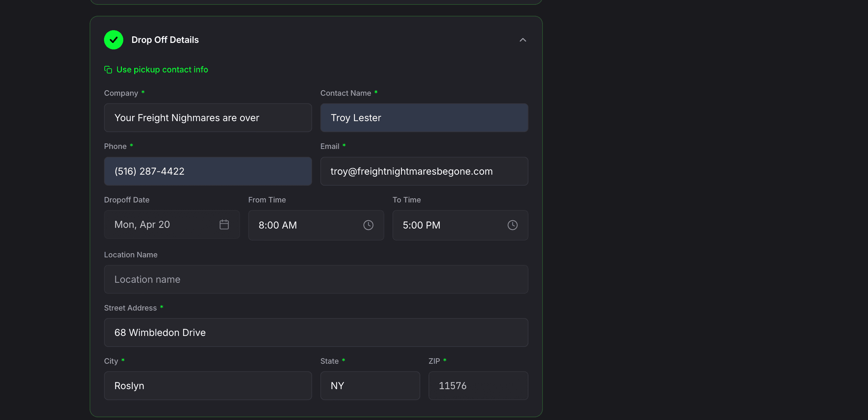This screenshot has width=868, height=420.
Task: Click the Email address field
Action: 424,171
